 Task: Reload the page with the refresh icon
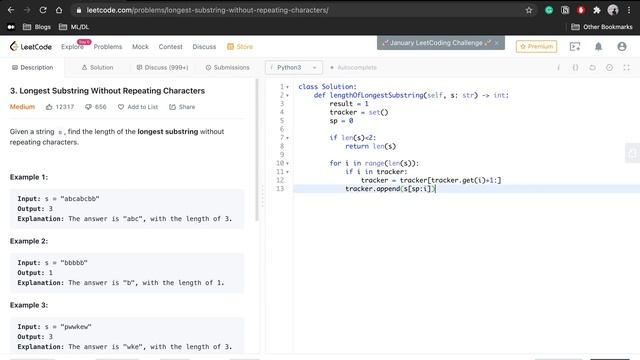click(x=43, y=10)
